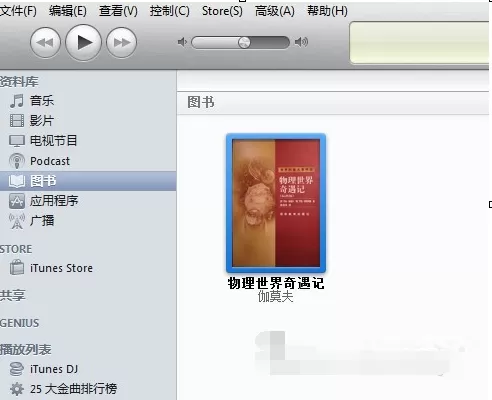Click the 共享 section header
The height and width of the screenshot is (400, 492).
[x=13, y=296]
